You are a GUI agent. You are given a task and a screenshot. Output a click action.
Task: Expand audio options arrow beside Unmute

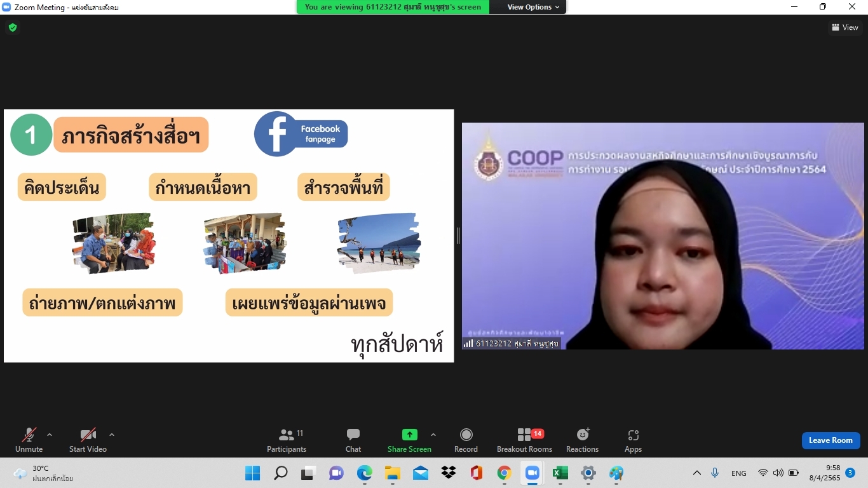click(x=50, y=435)
